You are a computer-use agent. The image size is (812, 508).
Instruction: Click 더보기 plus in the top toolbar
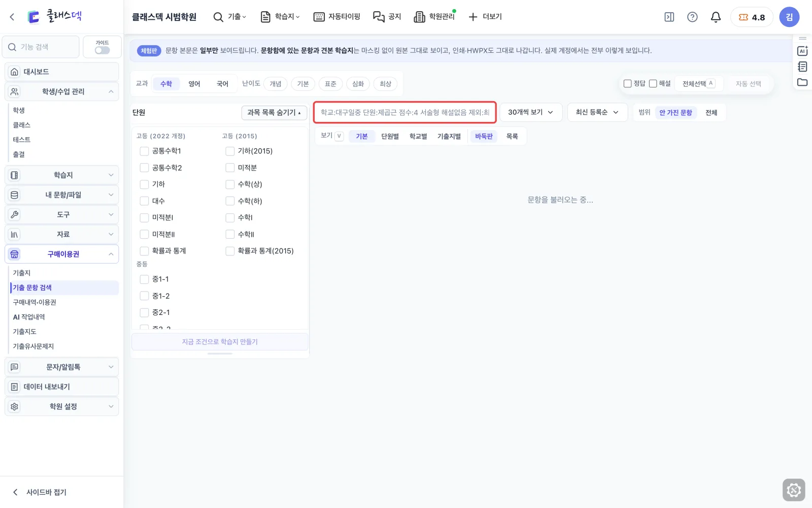(x=485, y=17)
